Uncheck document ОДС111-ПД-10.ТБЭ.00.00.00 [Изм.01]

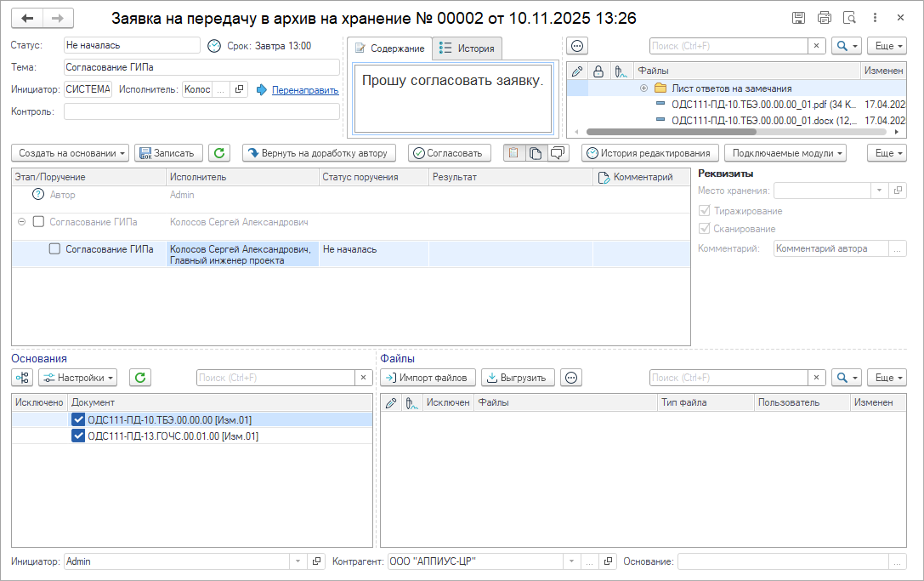[79, 419]
